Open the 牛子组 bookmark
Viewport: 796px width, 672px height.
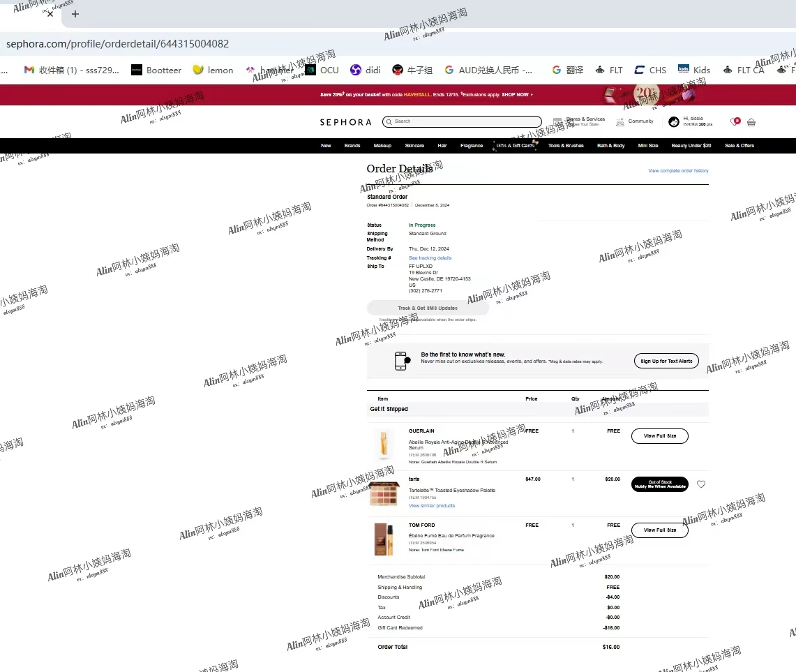pos(413,70)
